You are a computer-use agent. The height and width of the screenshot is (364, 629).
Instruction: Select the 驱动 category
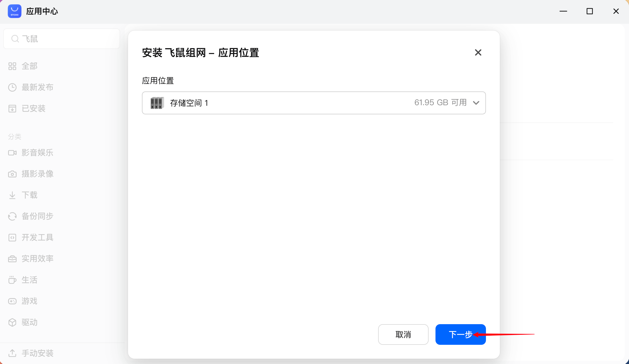(x=30, y=322)
